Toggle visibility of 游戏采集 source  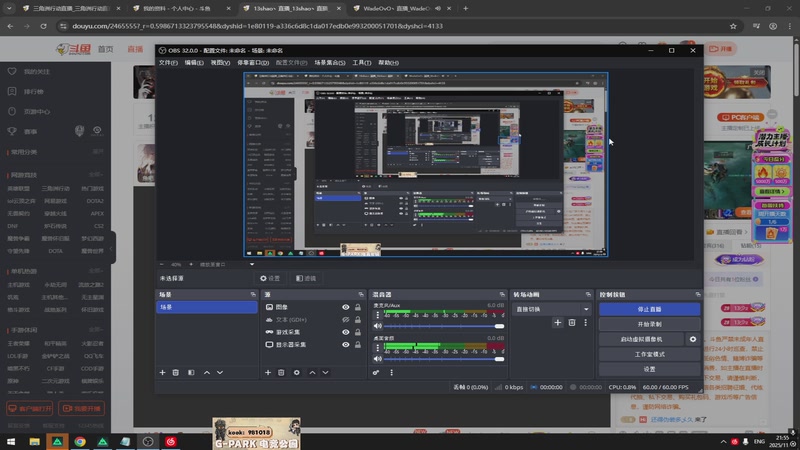(346, 332)
